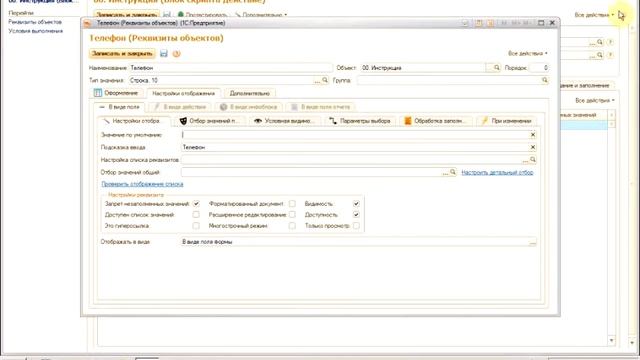Enable Форматированный документ checkbox
Viewport: 640px width, 360px height.
(x=292, y=203)
